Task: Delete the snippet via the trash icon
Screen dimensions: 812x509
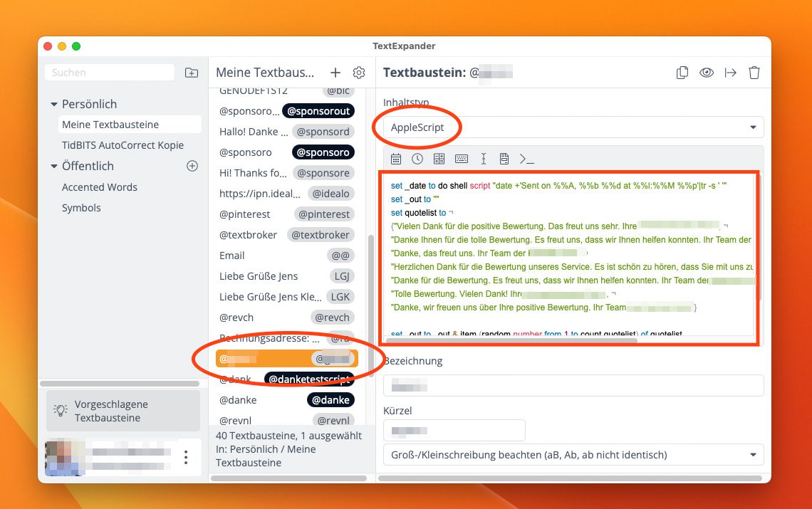Action: point(754,72)
